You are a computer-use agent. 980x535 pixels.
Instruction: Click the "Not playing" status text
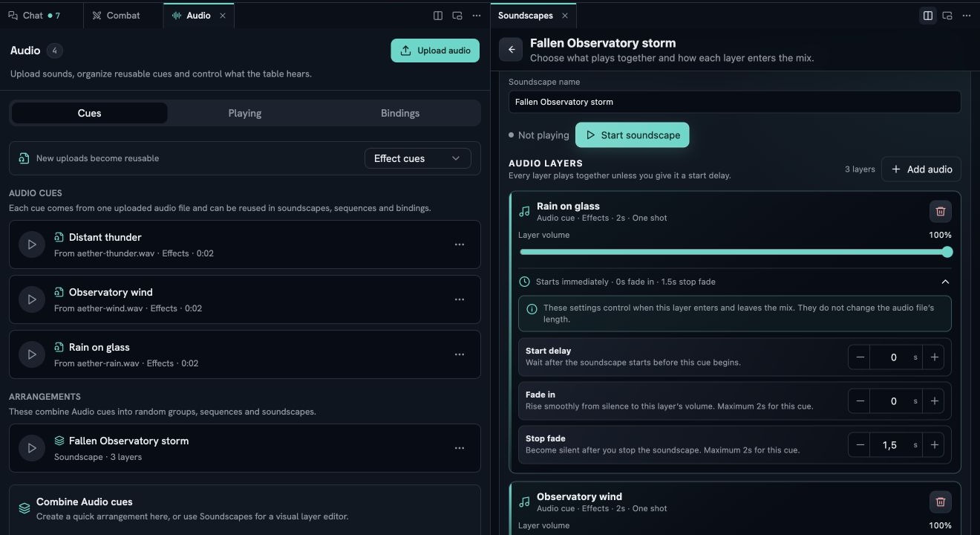(543, 135)
